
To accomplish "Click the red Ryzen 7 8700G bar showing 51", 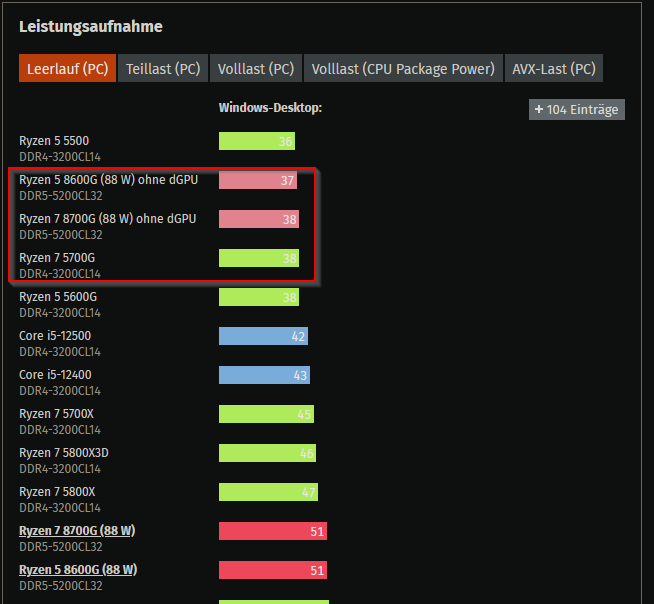I will 273,531.
